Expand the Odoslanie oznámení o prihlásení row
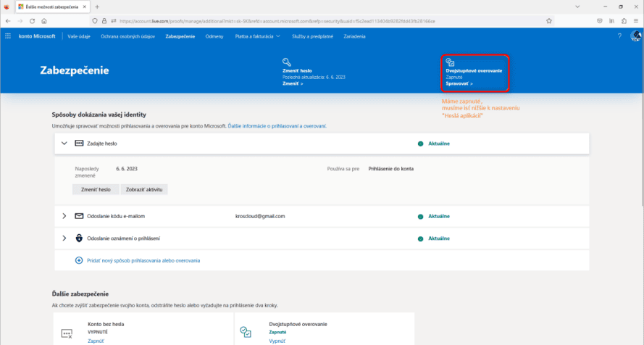644x345 pixels. point(64,238)
